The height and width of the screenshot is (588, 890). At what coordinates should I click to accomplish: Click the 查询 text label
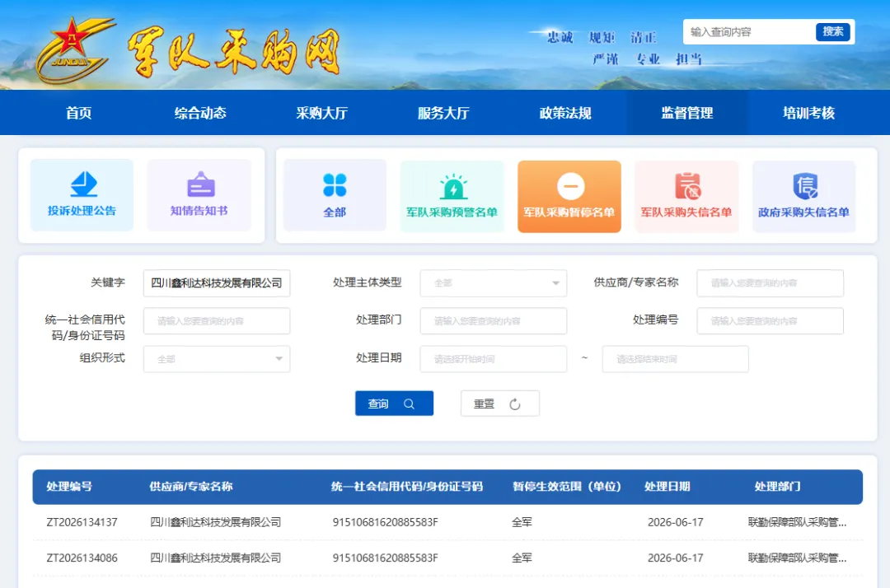378,404
